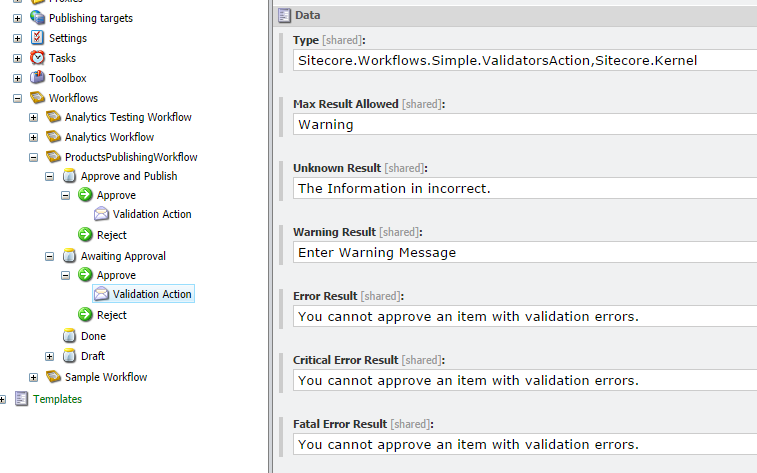Click the Templates document icon
The image size is (757, 473).
pyautogui.click(x=21, y=399)
